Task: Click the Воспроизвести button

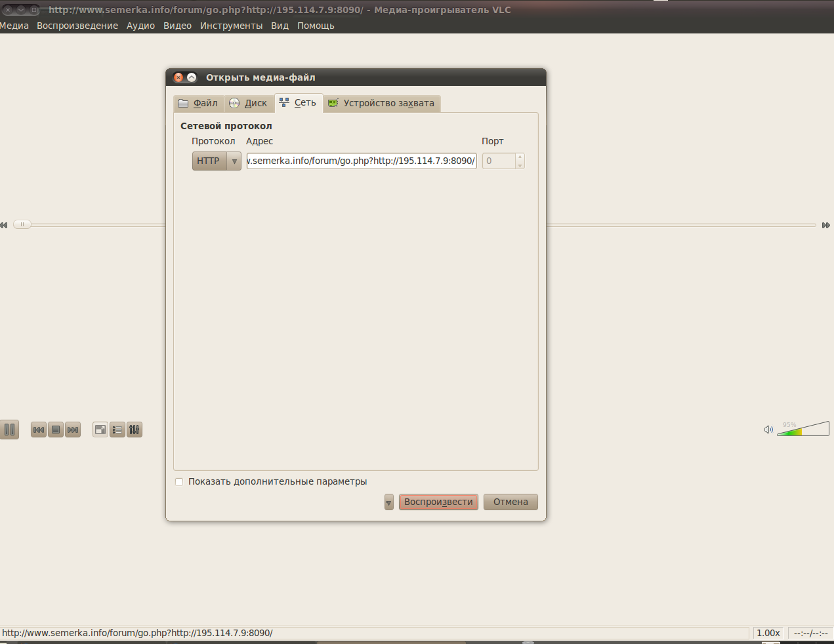Action: click(x=438, y=502)
